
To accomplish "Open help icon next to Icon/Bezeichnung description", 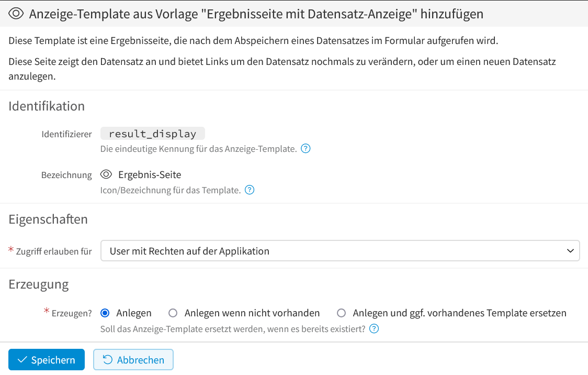I will (250, 190).
